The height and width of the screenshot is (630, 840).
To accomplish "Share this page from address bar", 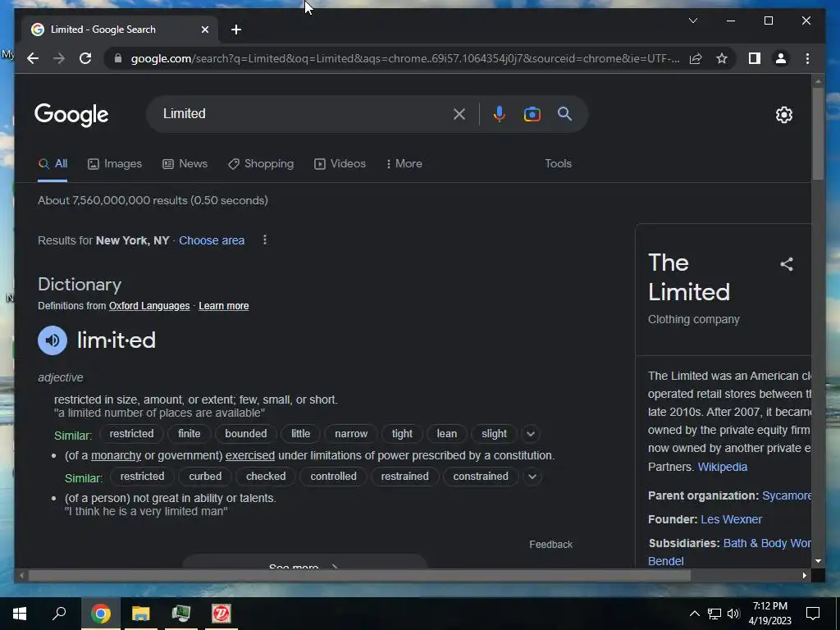I will 696,58.
